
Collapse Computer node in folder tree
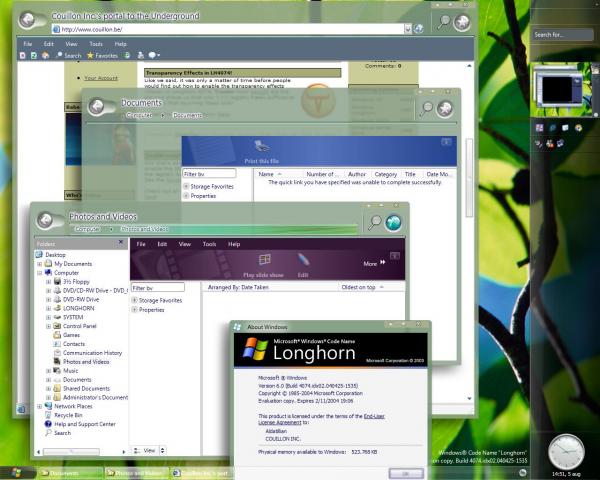pyautogui.click(x=39, y=273)
